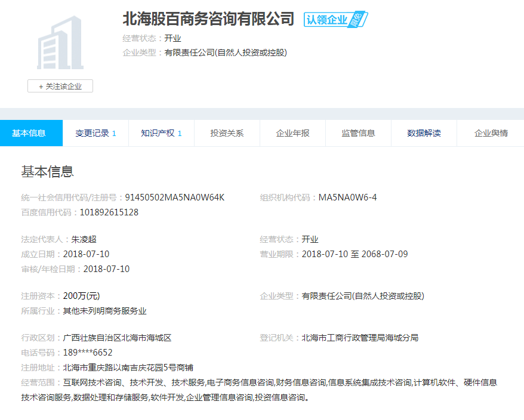Click the organization code MA5NA0W6-4

tap(347, 197)
